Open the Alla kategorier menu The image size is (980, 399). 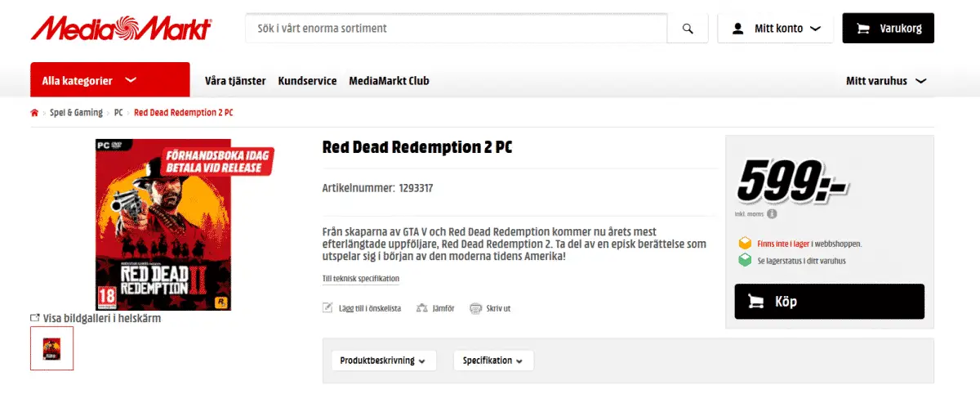109,80
